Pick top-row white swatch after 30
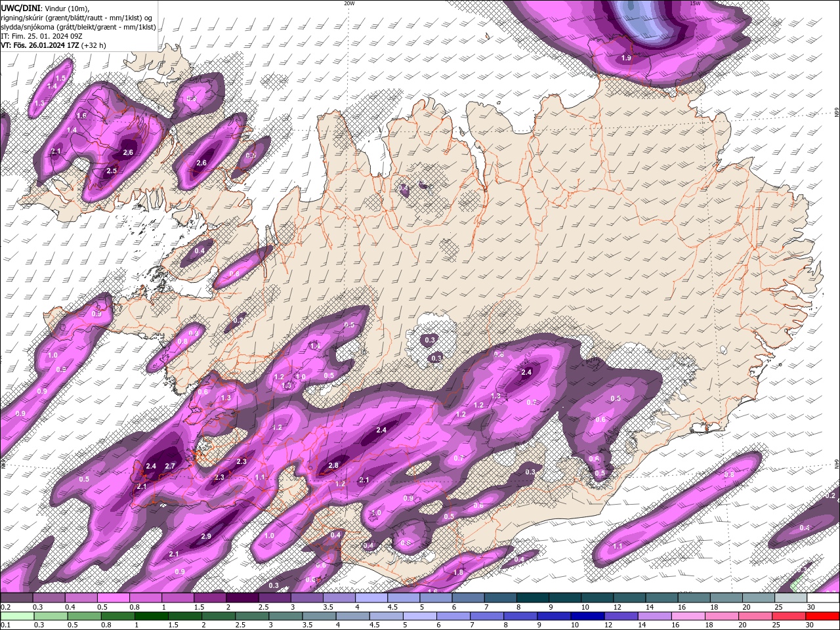 823,598
